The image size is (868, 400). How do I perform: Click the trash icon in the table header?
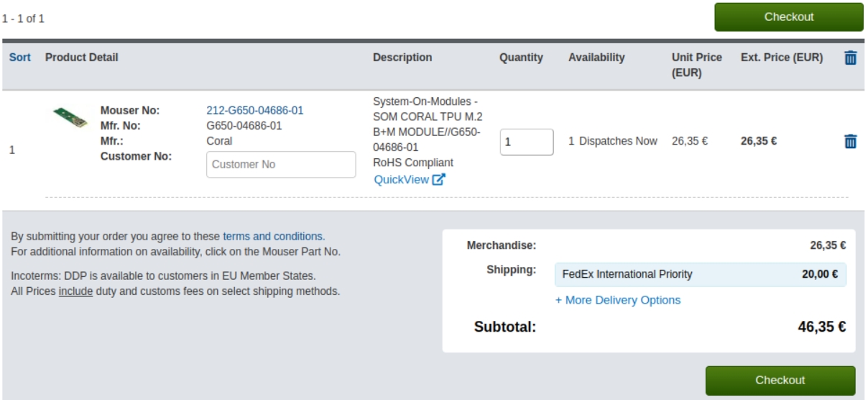[x=850, y=58]
